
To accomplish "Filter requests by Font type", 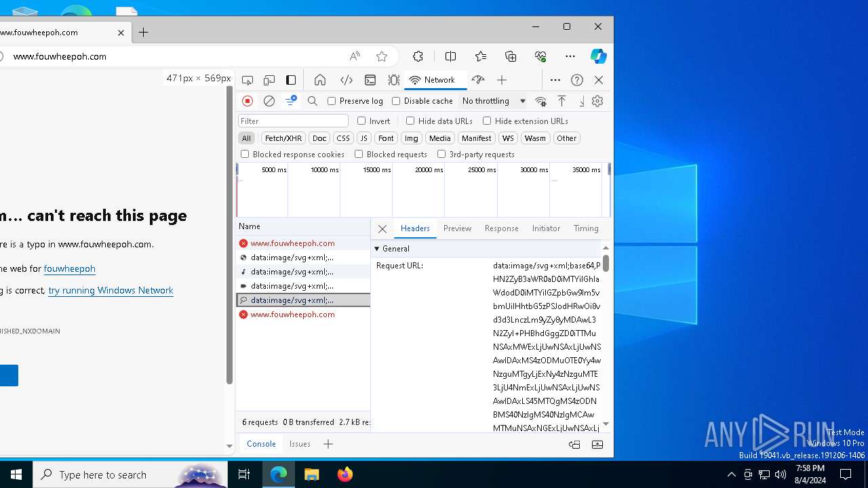I will click(x=386, y=138).
